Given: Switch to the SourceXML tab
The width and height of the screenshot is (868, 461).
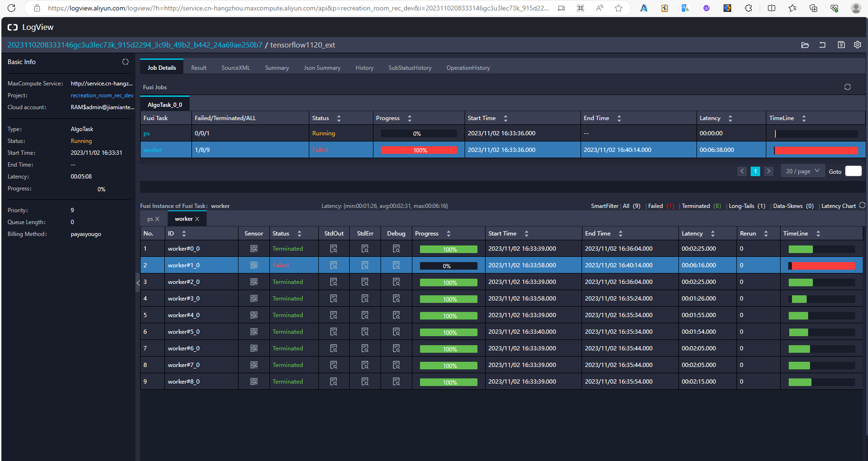Looking at the screenshot, I should 236,68.
